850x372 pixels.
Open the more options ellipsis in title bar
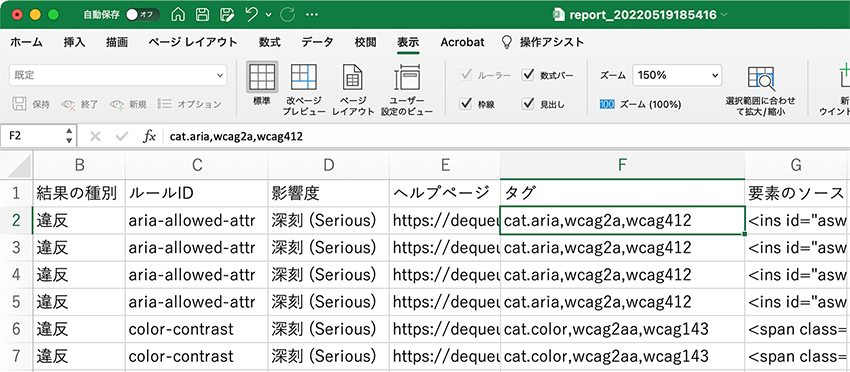312,15
